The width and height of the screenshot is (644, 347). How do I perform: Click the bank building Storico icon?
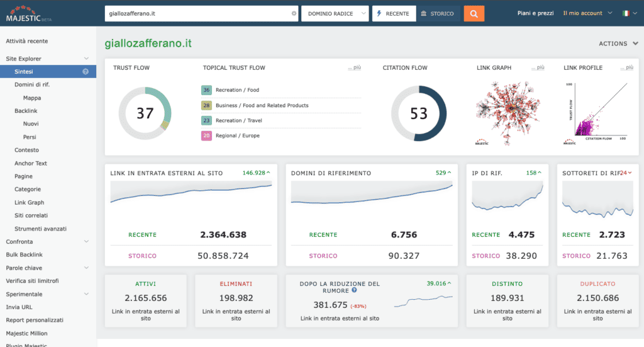coord(423,14)
